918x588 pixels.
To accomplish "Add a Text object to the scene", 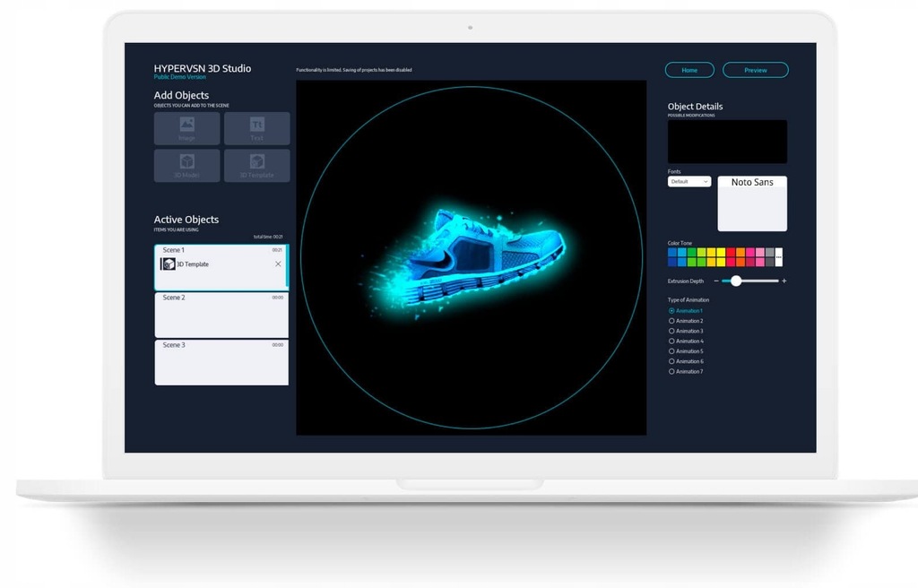I will [257, 128].
